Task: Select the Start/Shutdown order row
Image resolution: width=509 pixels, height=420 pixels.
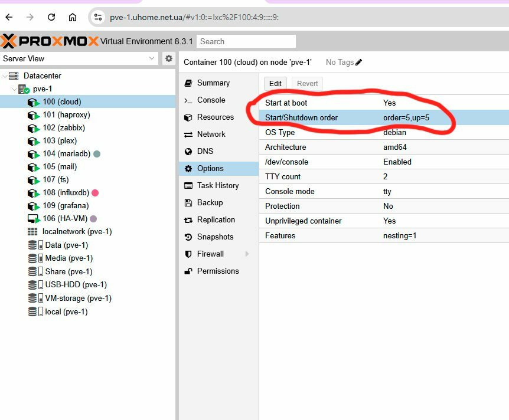Action: [384, 117]
